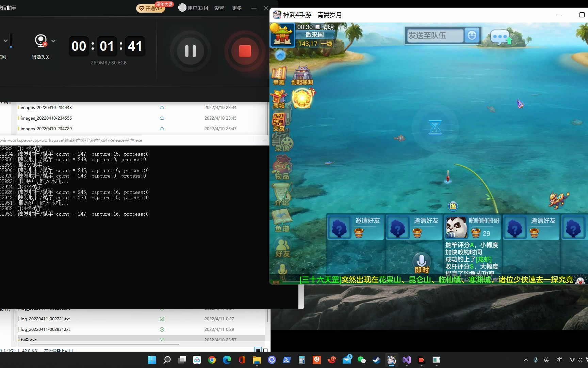Click tray microphone icon
Screen dimensions: 588x368
coord(536,360)
